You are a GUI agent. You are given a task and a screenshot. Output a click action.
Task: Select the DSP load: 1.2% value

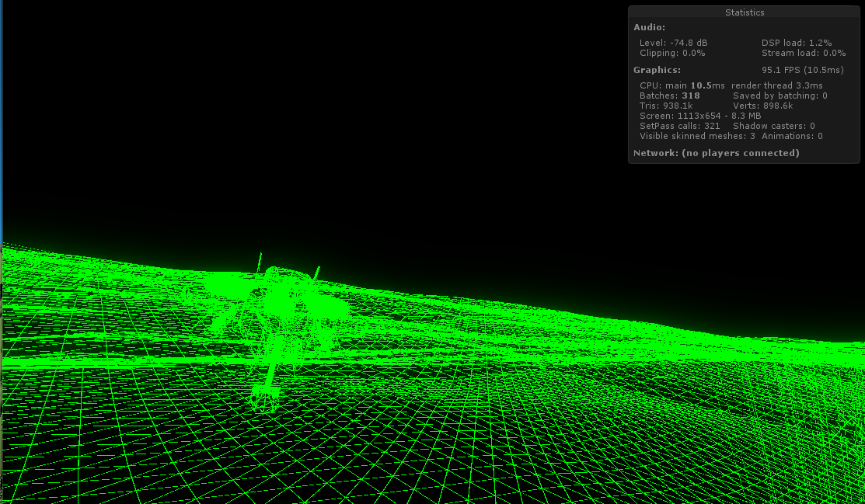click(x=797, y=43)
